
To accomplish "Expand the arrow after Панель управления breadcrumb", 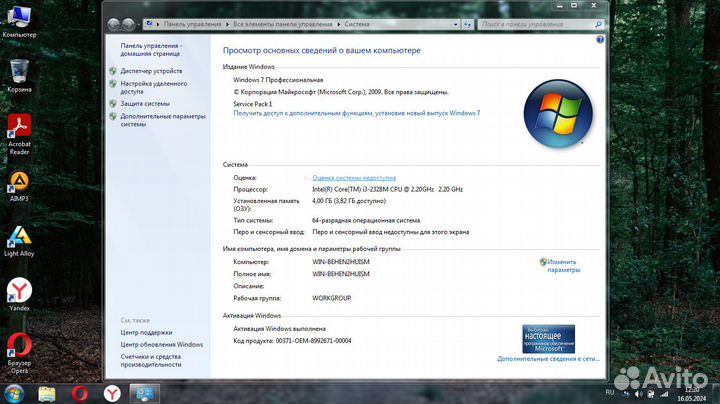I will tap(227, 24).
